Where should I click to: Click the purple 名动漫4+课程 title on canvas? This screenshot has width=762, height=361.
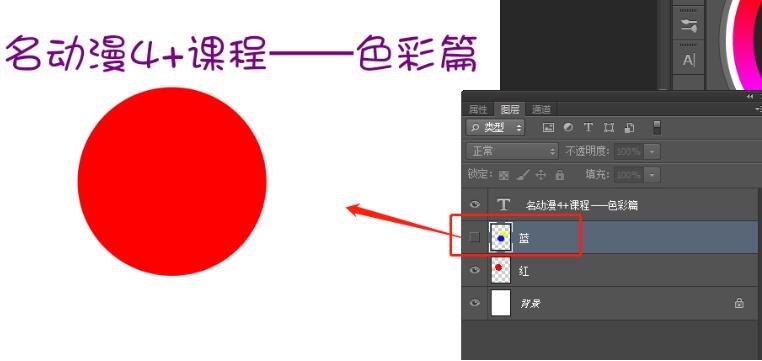[241, 53]
